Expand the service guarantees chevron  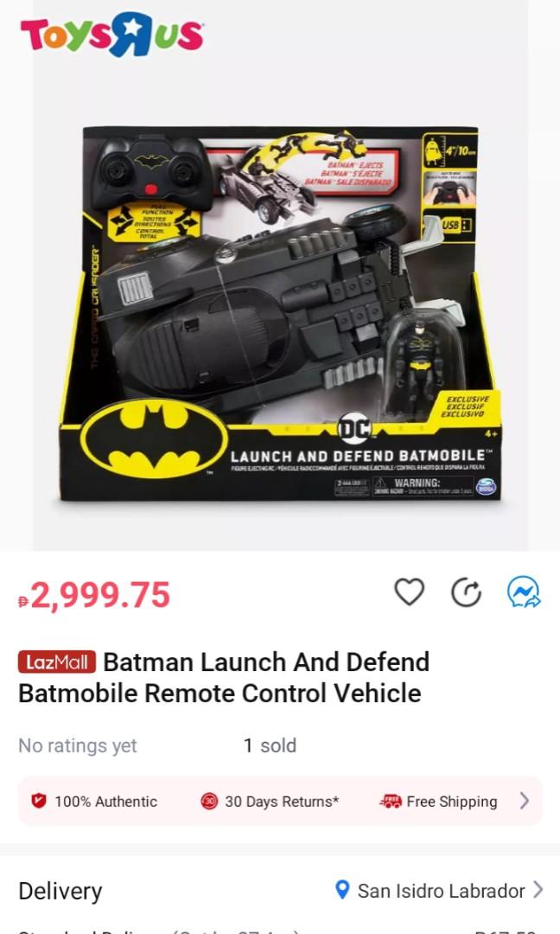pos(525,801)
